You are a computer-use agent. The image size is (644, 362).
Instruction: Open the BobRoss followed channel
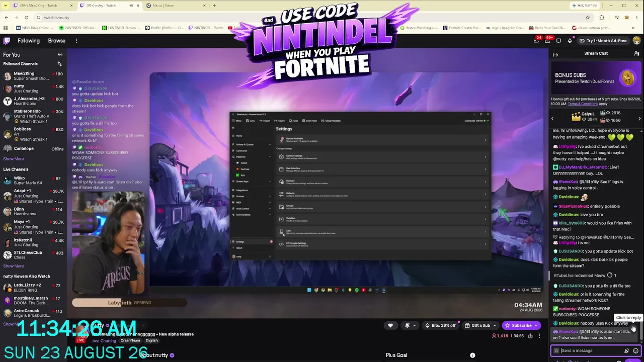tap(33, 132)
